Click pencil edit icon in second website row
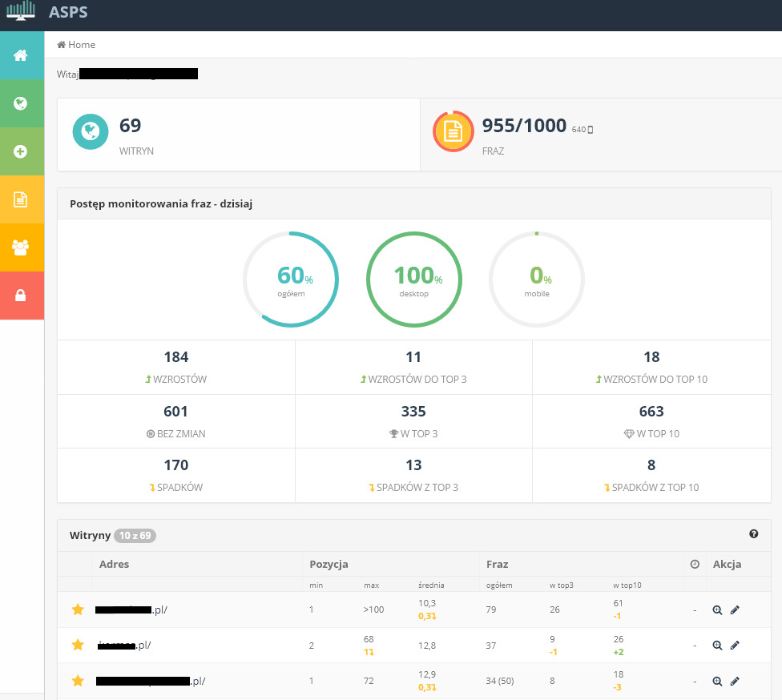The width and height of the screenshot is (782, 700). pyautogui.click(x=735, y=645)
